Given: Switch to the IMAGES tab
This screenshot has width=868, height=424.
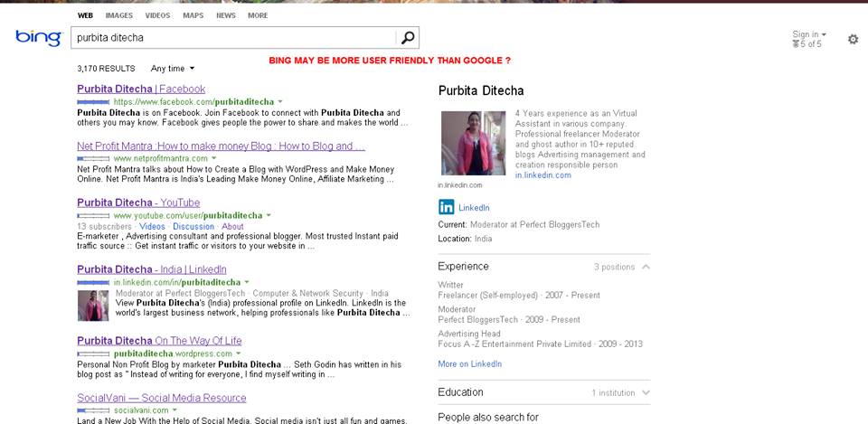Looking at the screenshot, I should pos(119,15).
